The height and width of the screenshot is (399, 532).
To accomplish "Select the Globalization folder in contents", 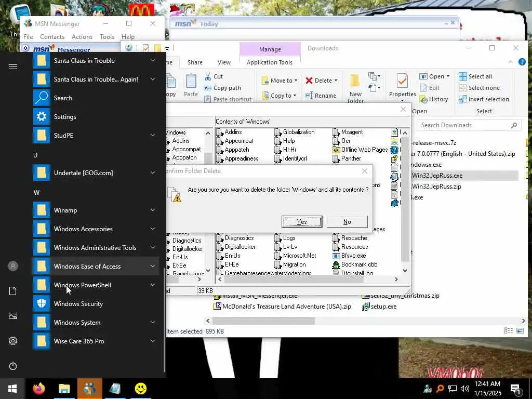I will point(295,132).
